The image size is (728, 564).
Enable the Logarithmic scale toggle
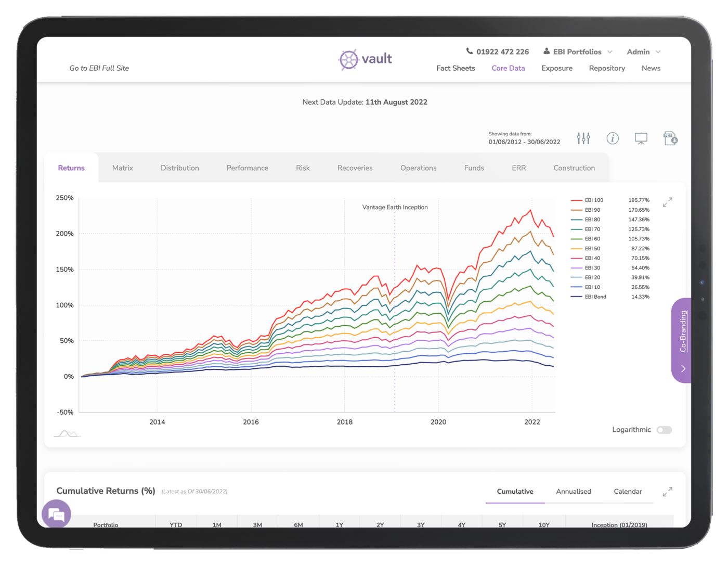[664, 430]
